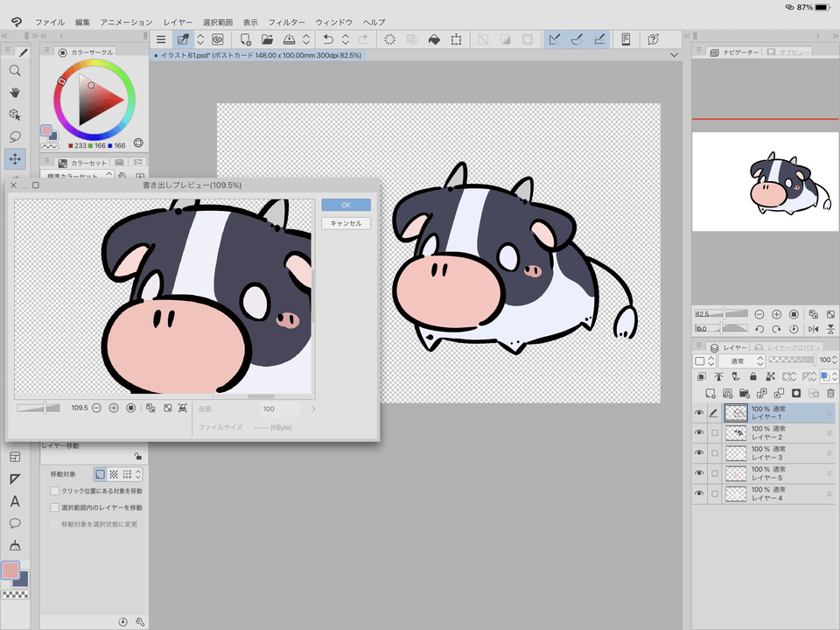Select the move layer tool

pos(15,159)
